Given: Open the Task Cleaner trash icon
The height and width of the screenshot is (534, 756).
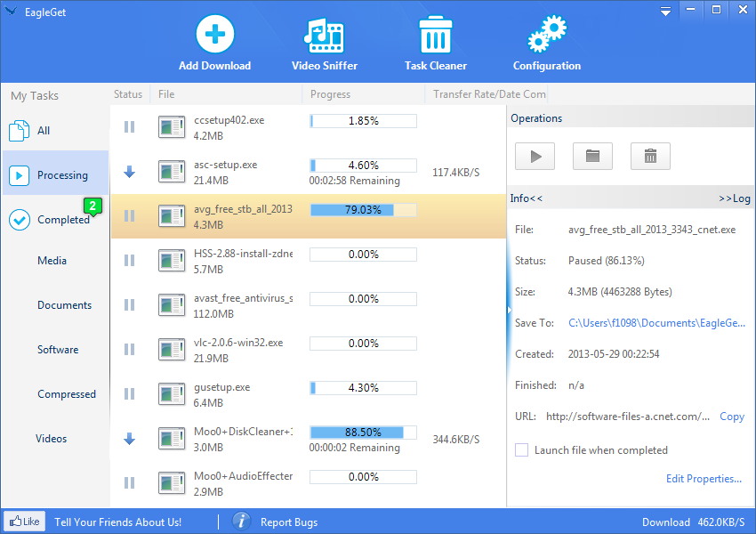Looking at the screenshot, I should [x=436, y=36].
